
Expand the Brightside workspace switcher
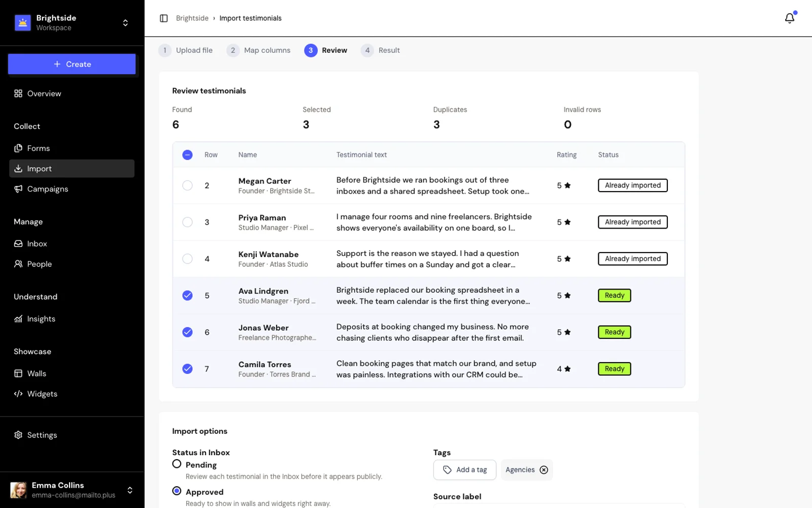125,23
